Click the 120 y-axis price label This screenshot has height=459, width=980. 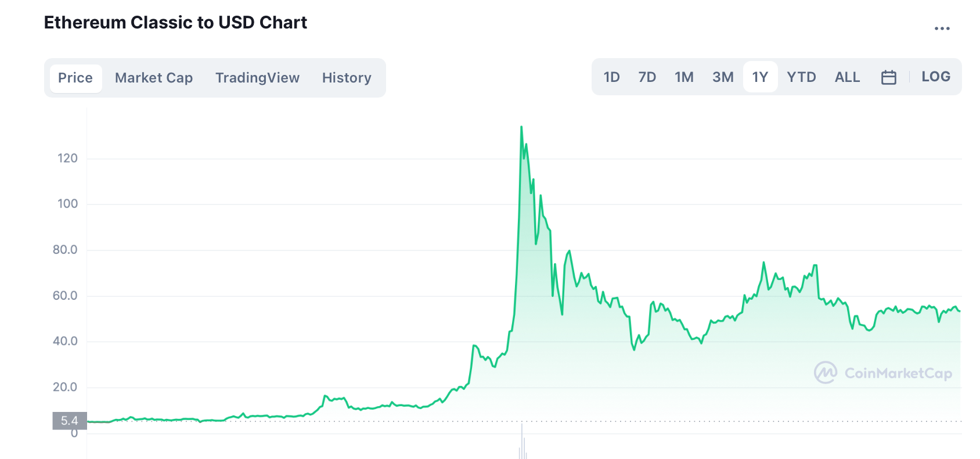click(x=67, y=158)
